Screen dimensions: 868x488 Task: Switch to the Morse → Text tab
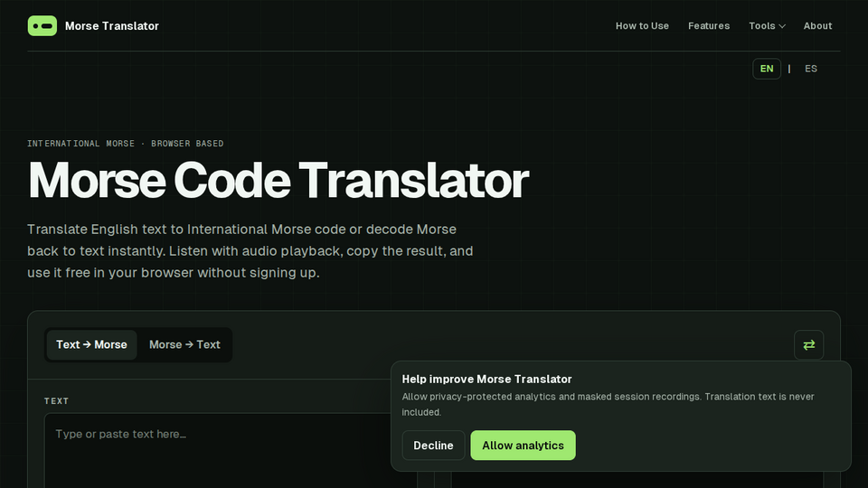point(184,344)
